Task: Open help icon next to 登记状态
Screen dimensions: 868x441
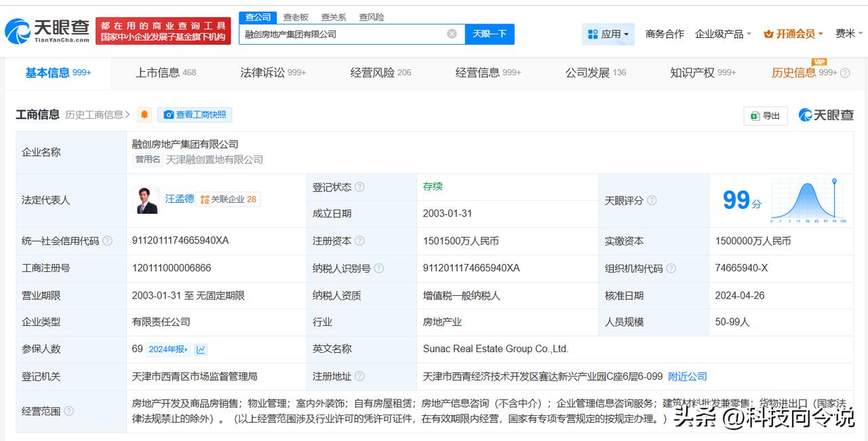Action: 359,187
